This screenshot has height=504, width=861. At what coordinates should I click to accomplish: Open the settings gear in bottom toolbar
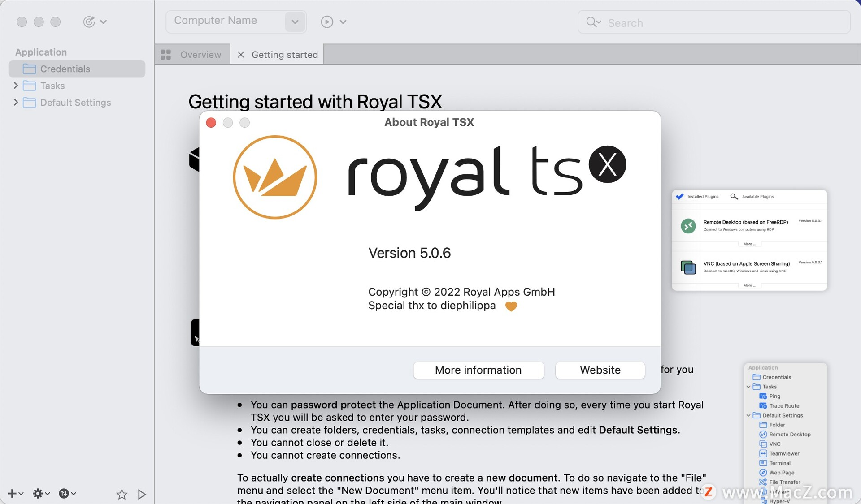pos(38,493)
